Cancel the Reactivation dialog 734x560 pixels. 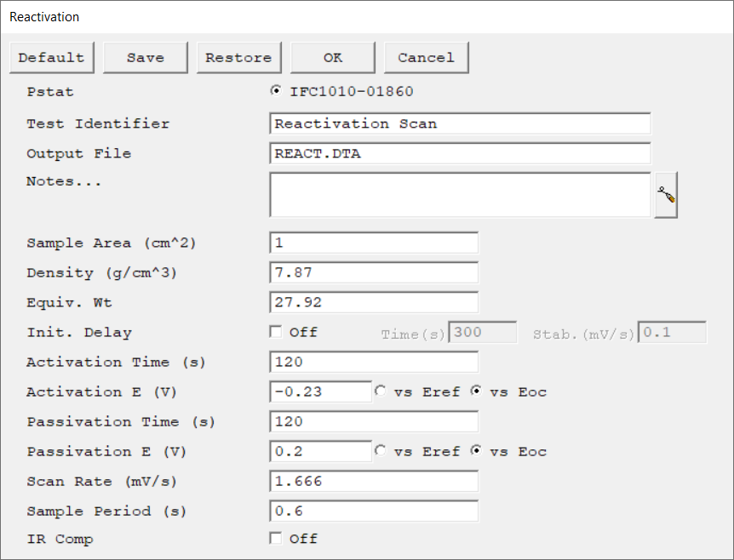426,58
